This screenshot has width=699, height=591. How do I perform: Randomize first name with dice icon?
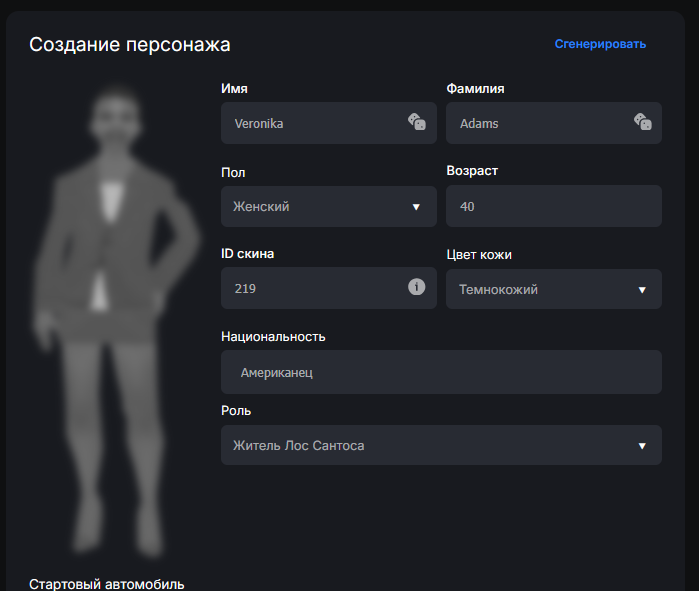[x=417, y=122]
